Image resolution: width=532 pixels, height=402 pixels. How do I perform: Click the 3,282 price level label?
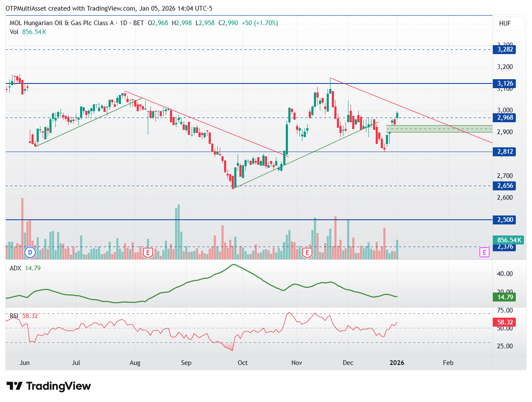click(x=504, y=49)
